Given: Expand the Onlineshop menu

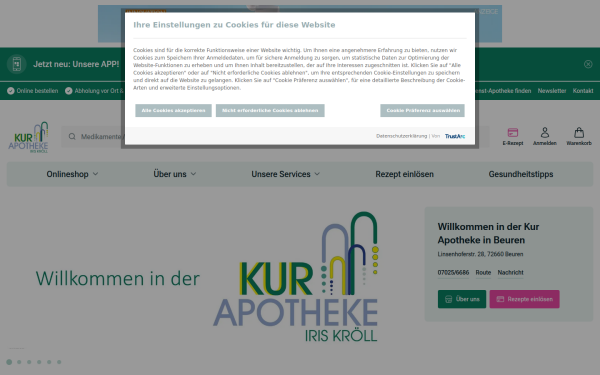Looking at the screenshot, I should [x=72, y=174].
